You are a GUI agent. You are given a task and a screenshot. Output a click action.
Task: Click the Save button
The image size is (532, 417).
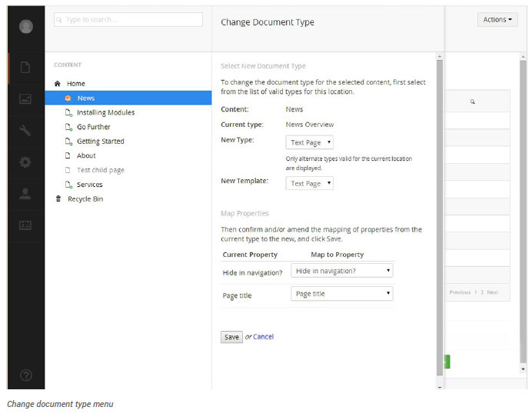tap(231, 337)
